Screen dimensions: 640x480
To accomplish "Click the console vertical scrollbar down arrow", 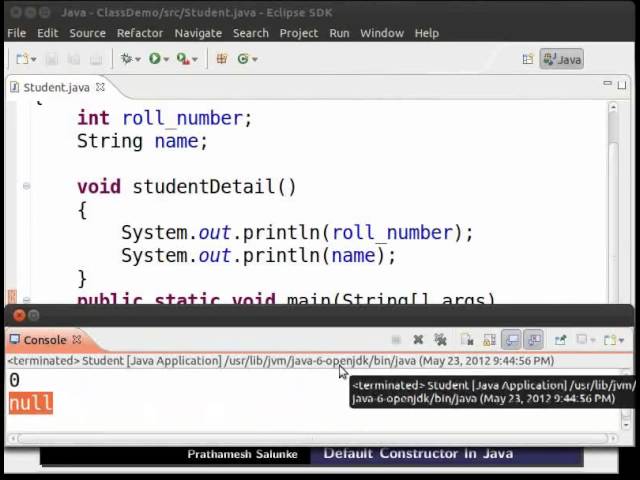I will coord(626,425).
